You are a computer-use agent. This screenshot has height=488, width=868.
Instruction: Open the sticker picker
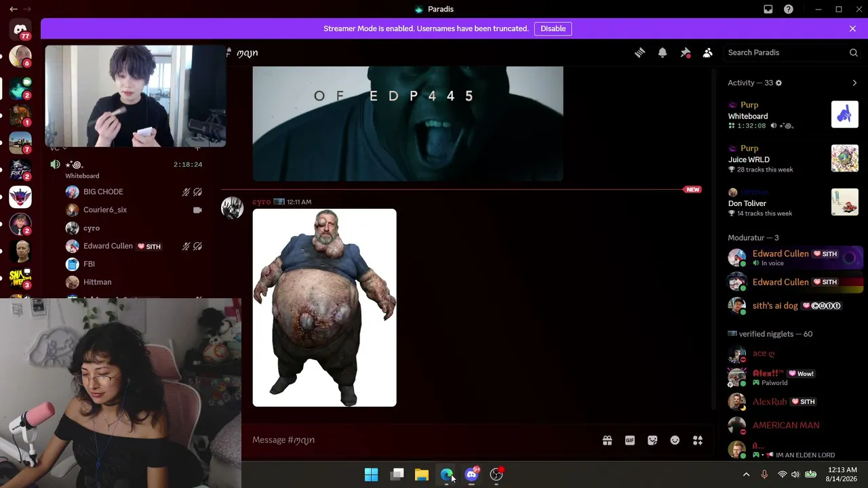pos(652,441)
